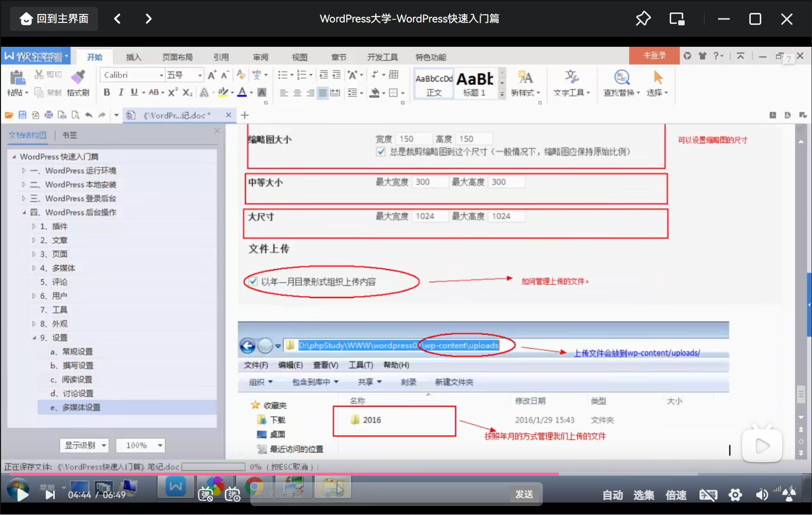Click the Paste clipboard icon
812x515 pixels.
tap(17, 78)
